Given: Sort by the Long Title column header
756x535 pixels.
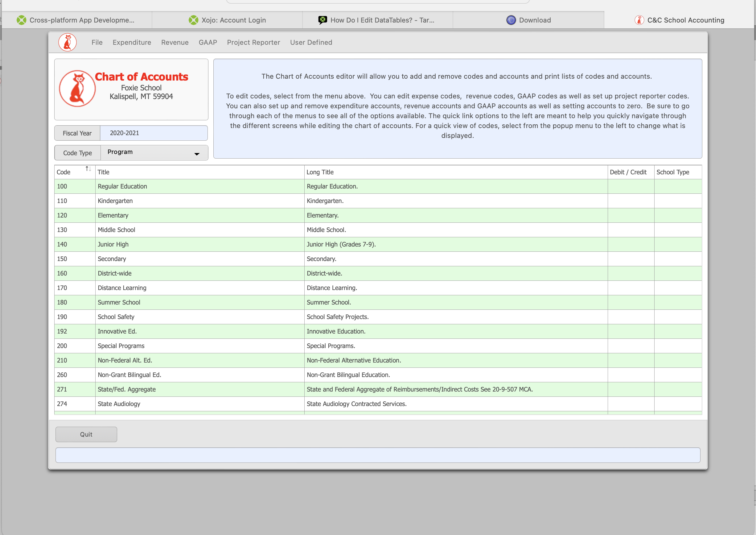Looking at the screenshot, I should (456, 172).
